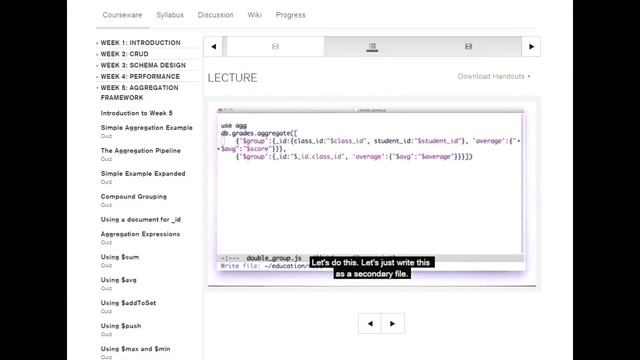Screen dimensions: 640x360
Task: Click the LECTURE heading
Action: [x=232, y=78]
